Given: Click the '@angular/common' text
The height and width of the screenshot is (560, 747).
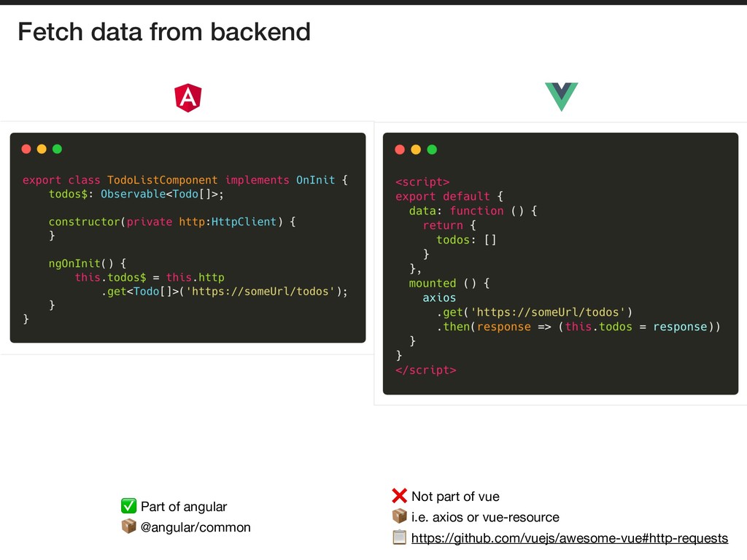Looking at the screenshot, I should click(196, 528).
